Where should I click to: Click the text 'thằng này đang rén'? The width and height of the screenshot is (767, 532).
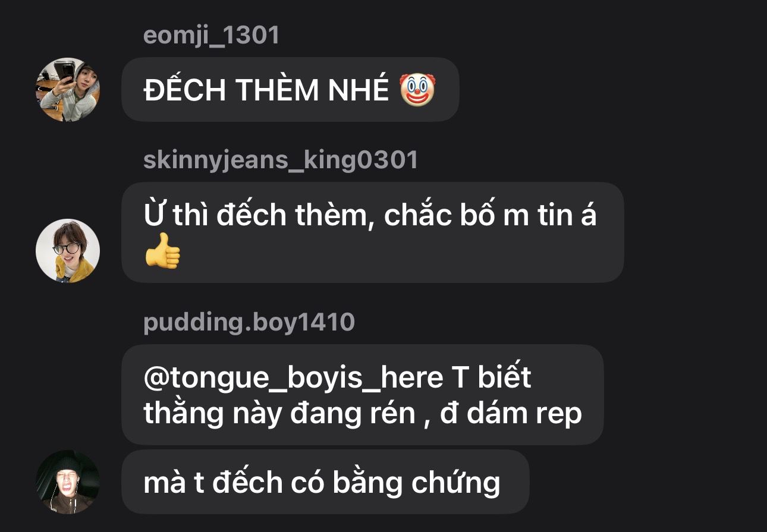279,414
